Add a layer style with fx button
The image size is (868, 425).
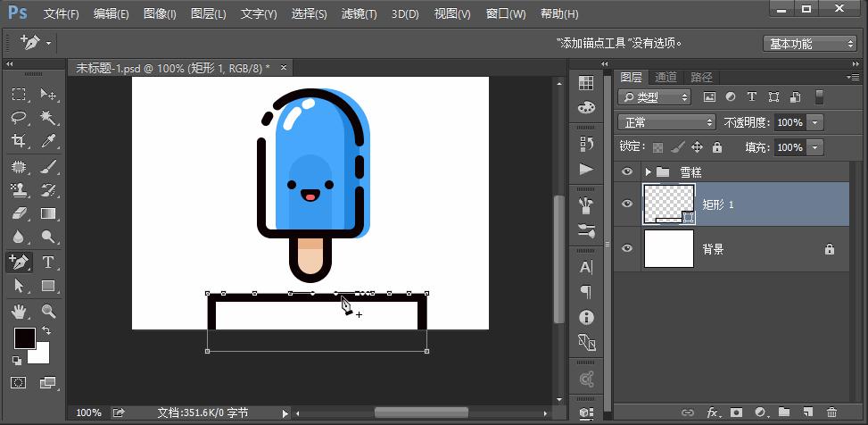click(x=713, y=412)
